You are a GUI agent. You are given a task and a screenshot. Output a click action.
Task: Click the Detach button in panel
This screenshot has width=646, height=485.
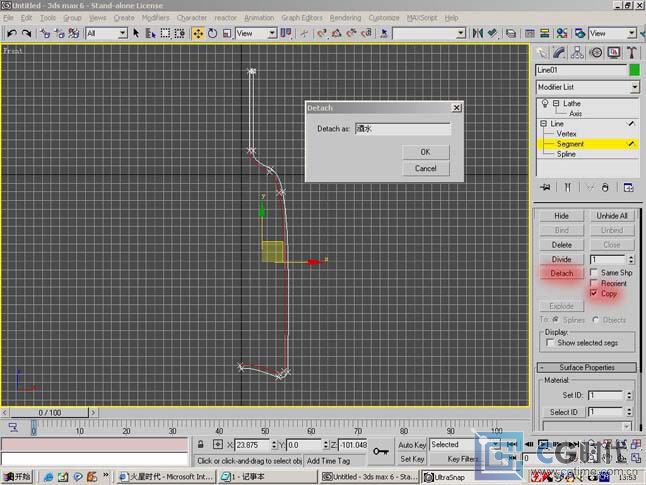pos(562,274)
